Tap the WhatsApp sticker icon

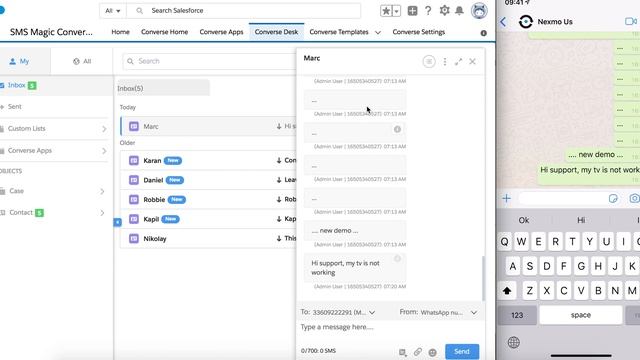[613, 198]
